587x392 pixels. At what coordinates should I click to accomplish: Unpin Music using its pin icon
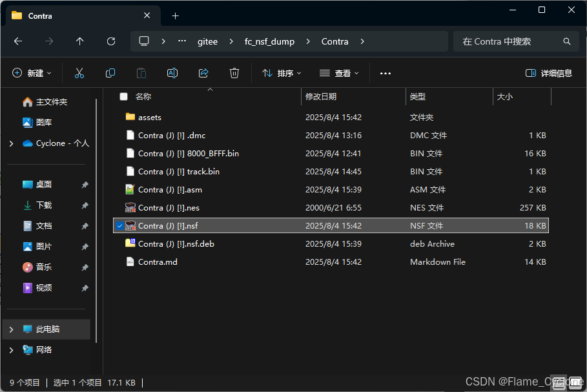coord(85,267)
